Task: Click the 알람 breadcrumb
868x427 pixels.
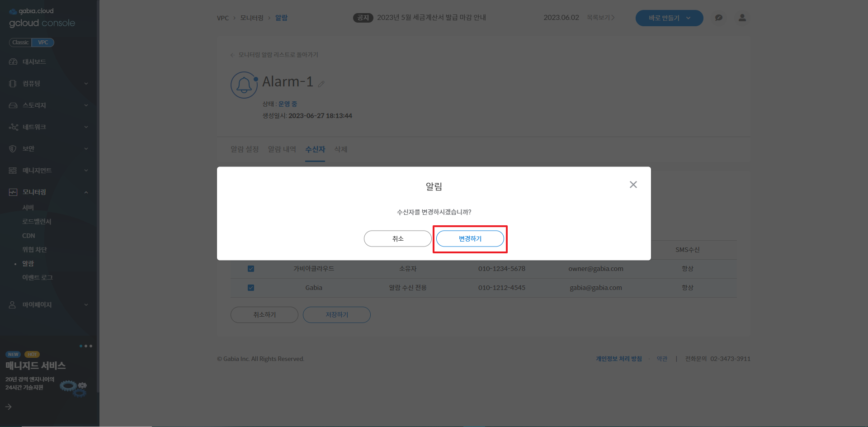Action: (x=281, y=18)
